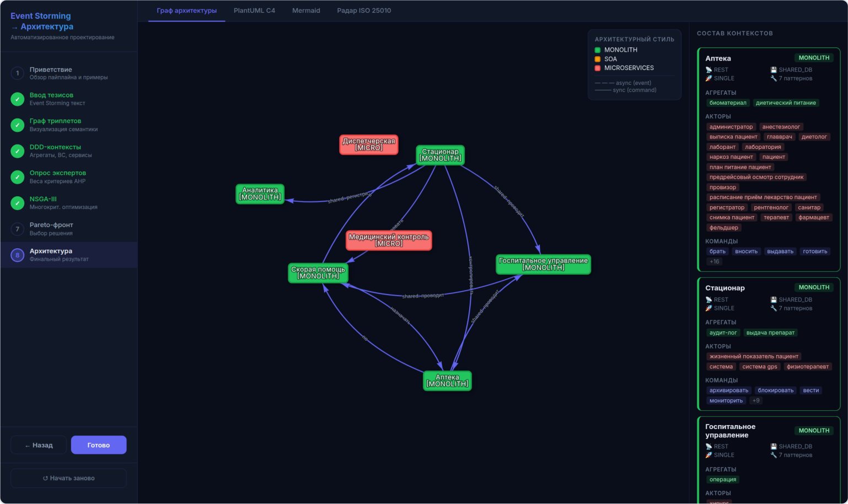Click the Медицинский контроль MICRO node
Screen dimensions: 848x504
389,240
